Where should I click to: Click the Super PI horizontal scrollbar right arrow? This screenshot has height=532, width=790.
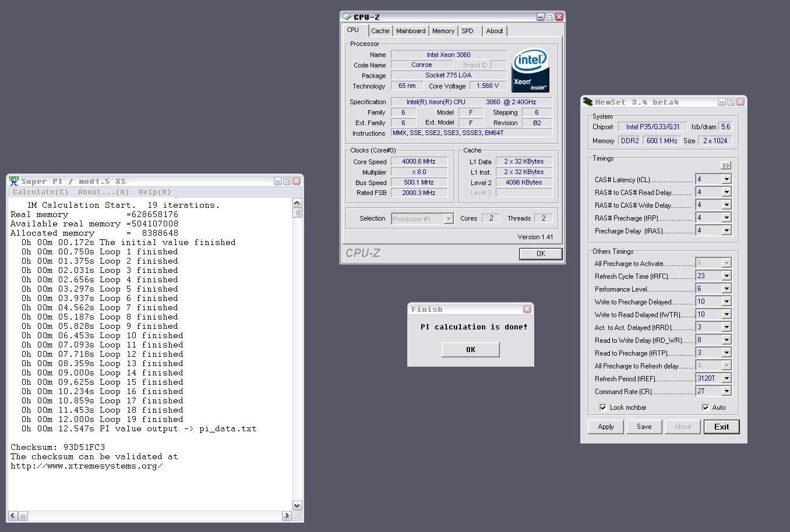(287, 516)
